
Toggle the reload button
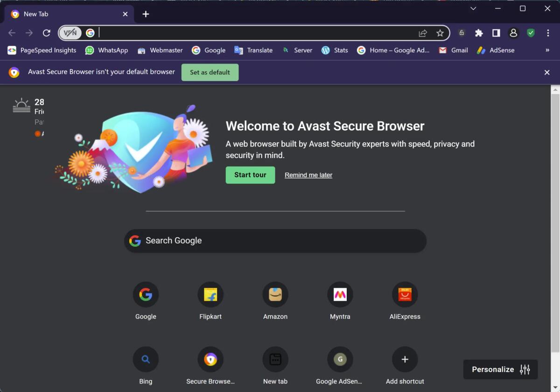tap(46, 33)
